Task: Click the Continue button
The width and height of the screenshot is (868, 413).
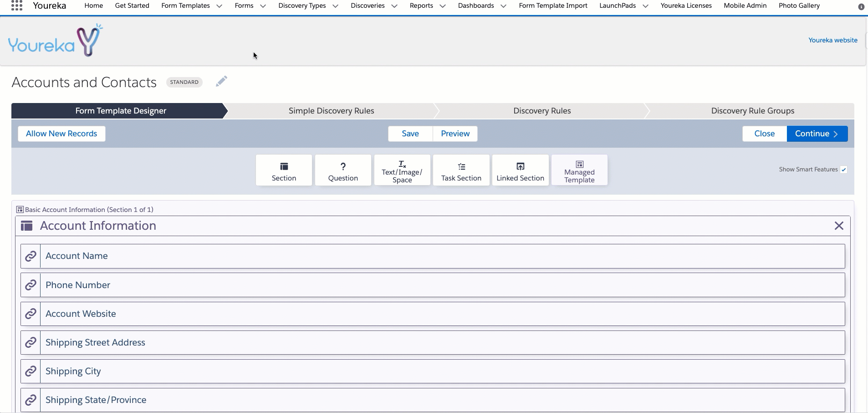Action: pyautogui.click(x=817, y=134)
